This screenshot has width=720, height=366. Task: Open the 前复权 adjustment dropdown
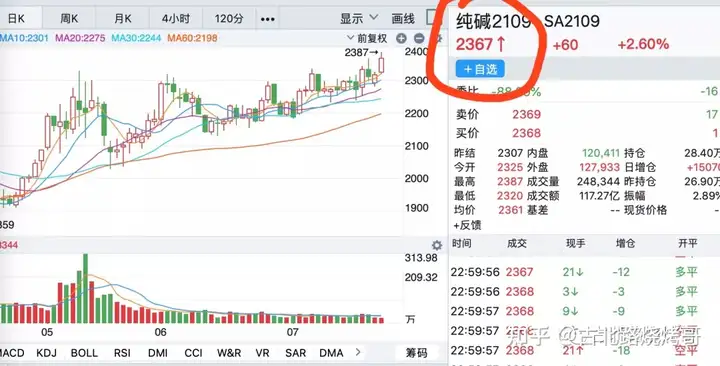[x=367, y=38]
